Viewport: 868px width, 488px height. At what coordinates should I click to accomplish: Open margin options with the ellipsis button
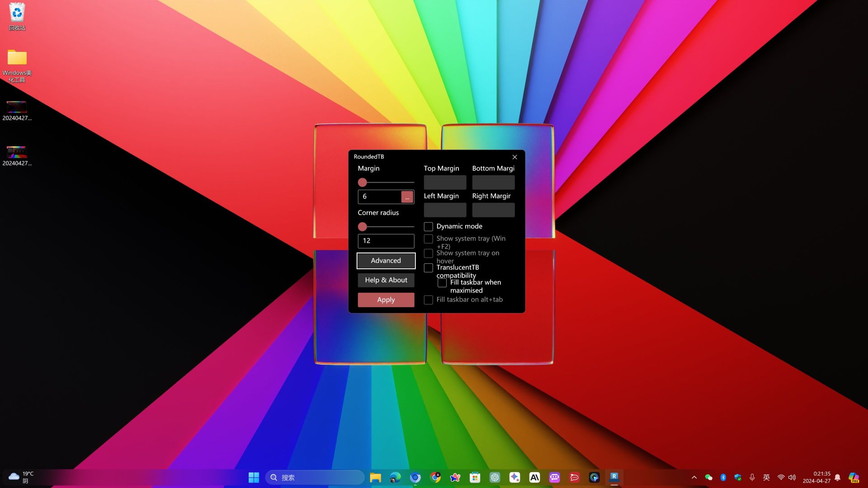pos(407,197)
